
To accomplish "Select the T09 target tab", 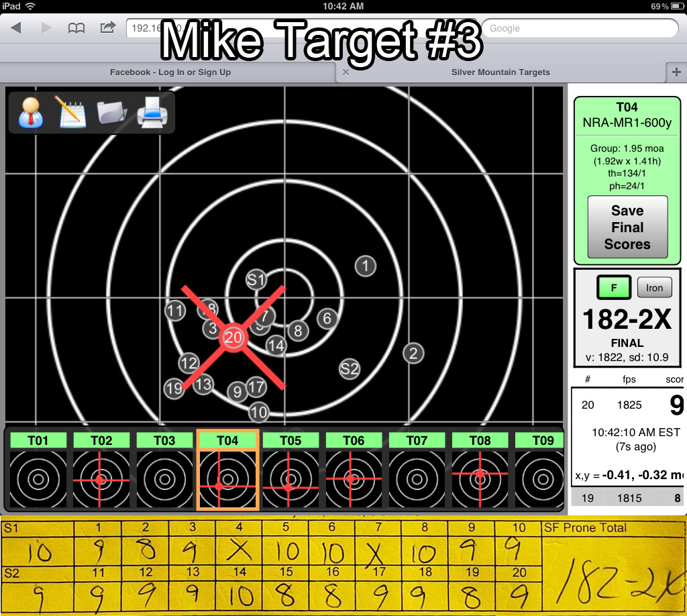I will pos(540,440).
